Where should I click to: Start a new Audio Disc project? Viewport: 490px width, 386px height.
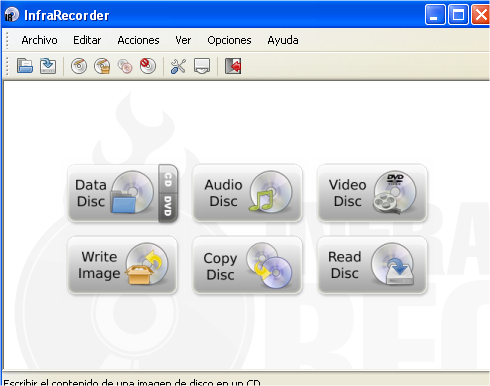click(247, 193)
